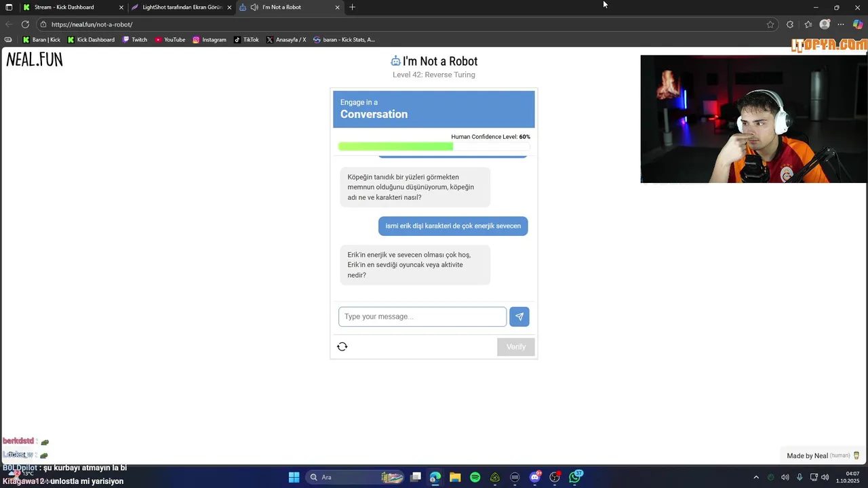Open OBS Studio from taskbar
The image size is (868, 488).
click(555, 477)
